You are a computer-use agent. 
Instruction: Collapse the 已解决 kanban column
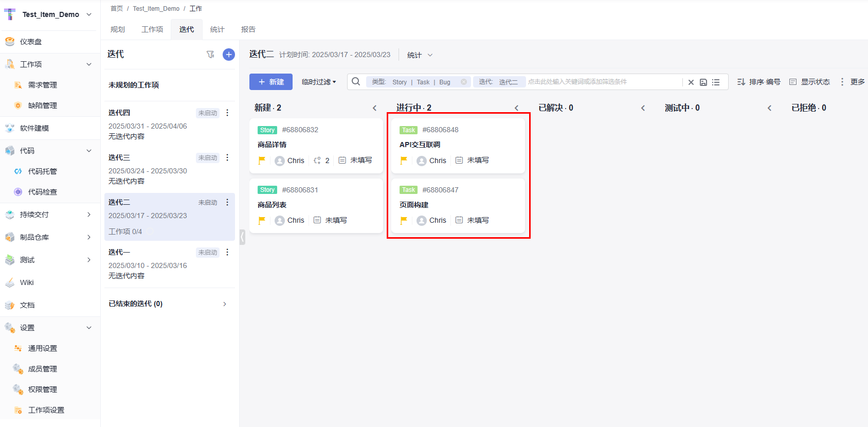(x=643, y=108)
